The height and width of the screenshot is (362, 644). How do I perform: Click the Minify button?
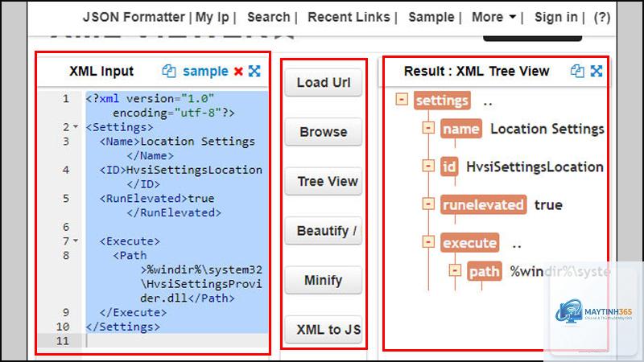(324, 280)
